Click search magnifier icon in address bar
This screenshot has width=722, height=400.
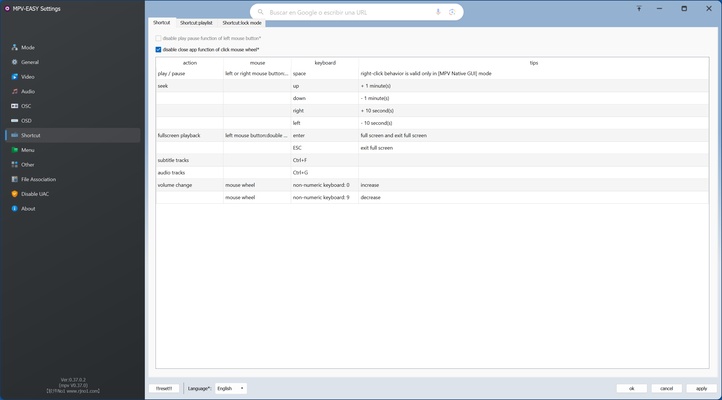tap(261, 12)
